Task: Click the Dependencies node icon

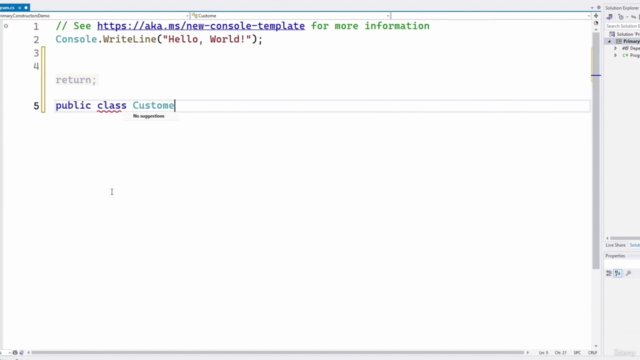Action: point(625,48)
